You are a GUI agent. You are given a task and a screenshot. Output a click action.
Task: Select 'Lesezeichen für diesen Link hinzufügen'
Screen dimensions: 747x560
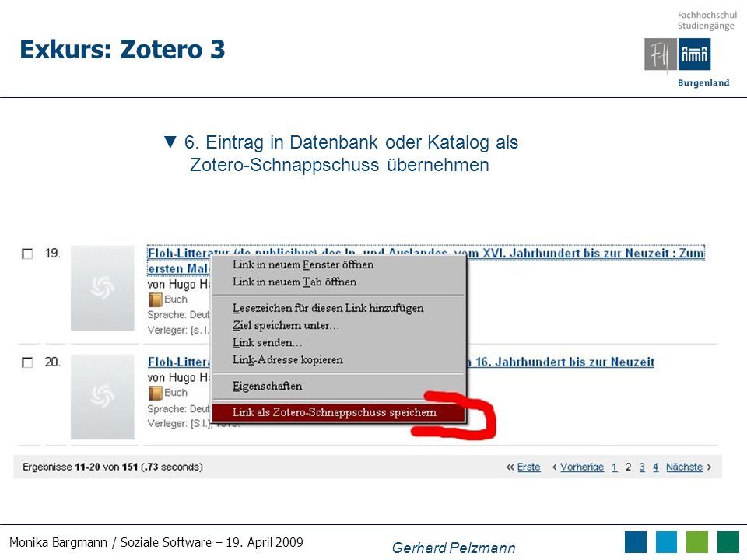pos(338,308)
